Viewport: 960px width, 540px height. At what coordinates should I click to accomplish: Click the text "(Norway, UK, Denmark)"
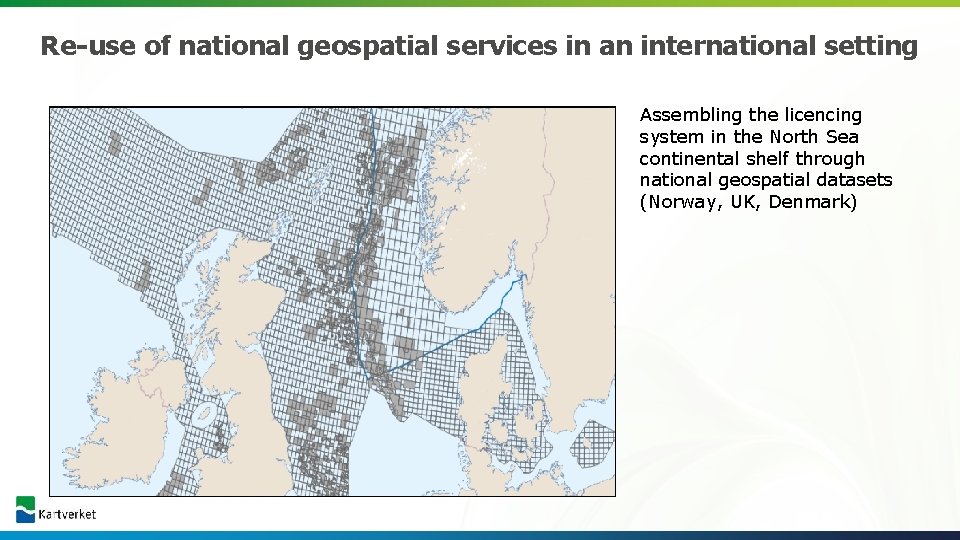(x=748, y=202)
